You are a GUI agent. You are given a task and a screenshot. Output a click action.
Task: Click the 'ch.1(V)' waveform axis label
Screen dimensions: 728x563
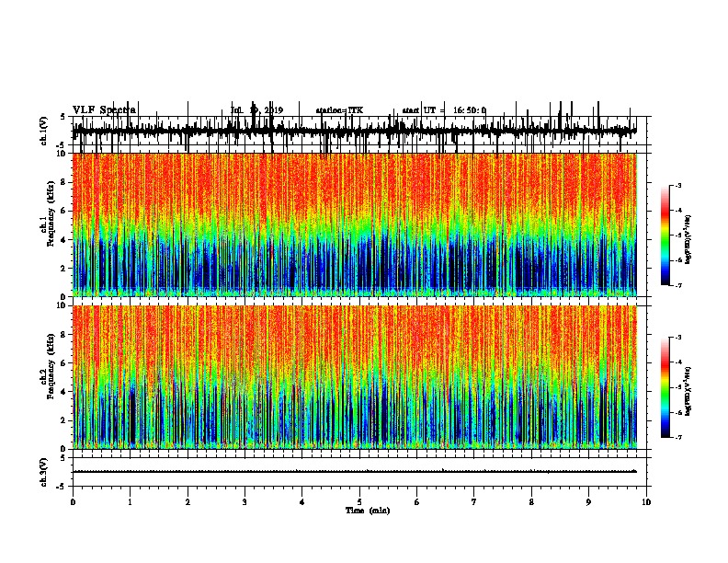[43, 131]
